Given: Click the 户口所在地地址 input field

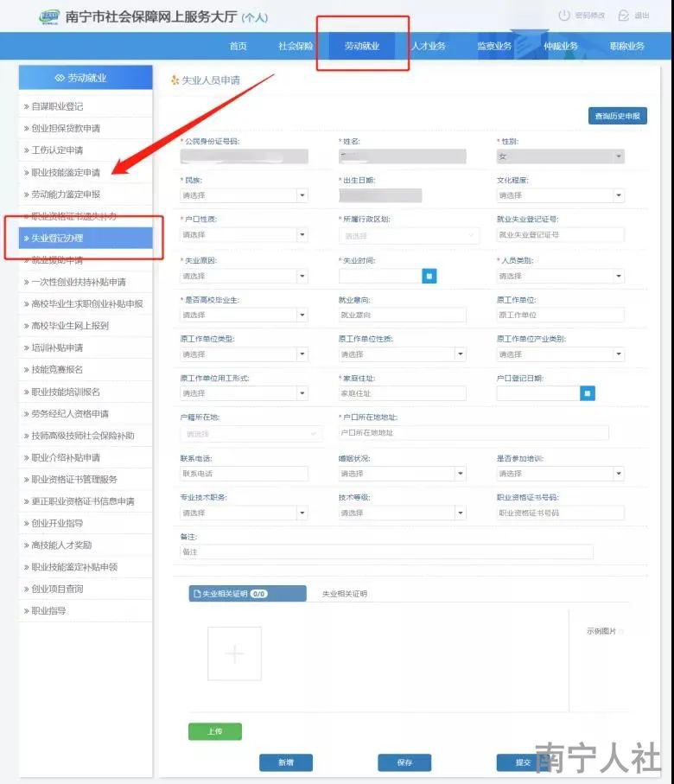Looking at the screenshot, I should pos(474,433).
